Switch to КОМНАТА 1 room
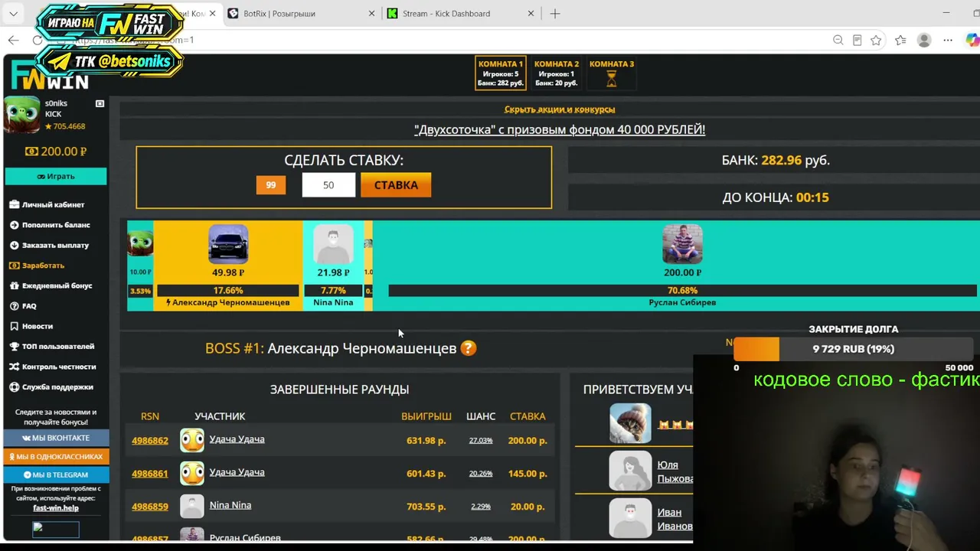This screenshot has height=551, width=980. (x=501, y=73)
